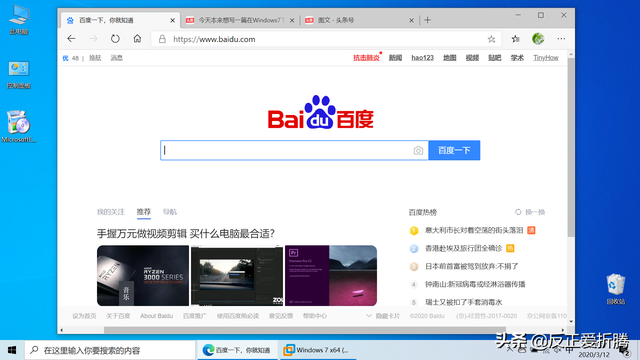Viewport: 640px width, 360px height.
Task: Select the 我的关注 feed tab
Action: click(110, 212)
